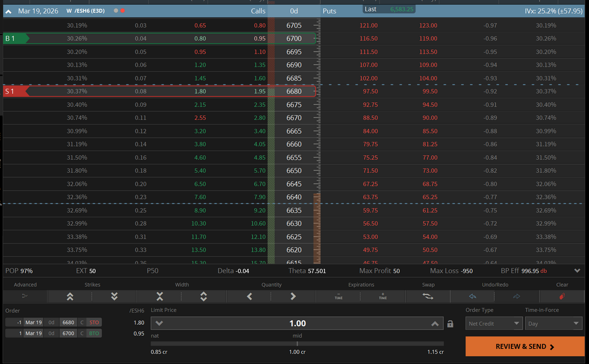This screenshot has width=589, height=364.
Task: Open the Order Type Net Credit dropdown
Action: pos(494,323)
